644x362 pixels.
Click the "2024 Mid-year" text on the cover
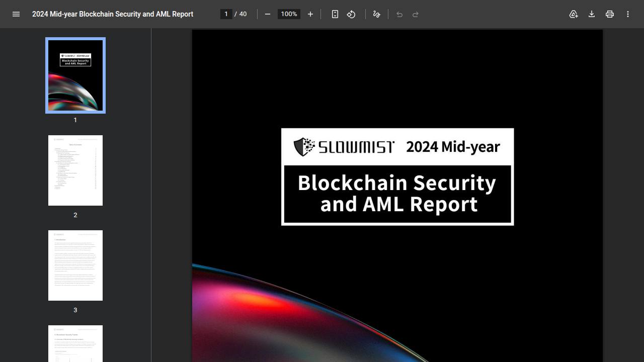point(453,147)
